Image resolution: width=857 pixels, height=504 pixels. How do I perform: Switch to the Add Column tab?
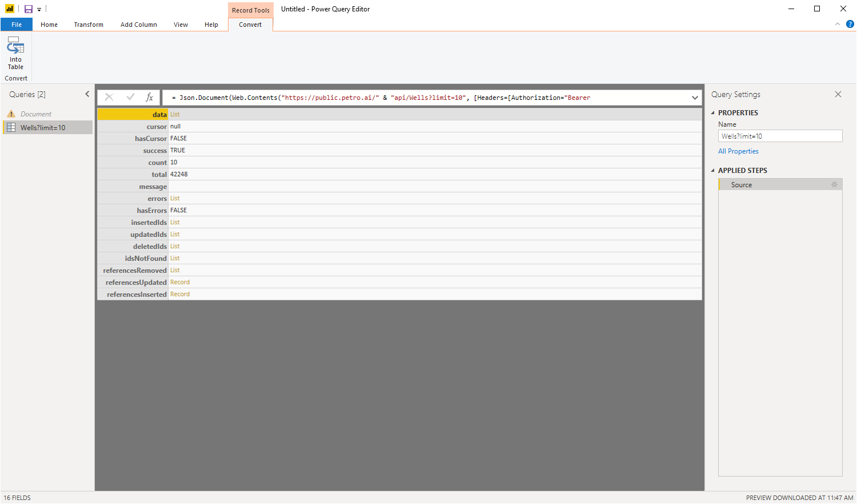point(138,25)
